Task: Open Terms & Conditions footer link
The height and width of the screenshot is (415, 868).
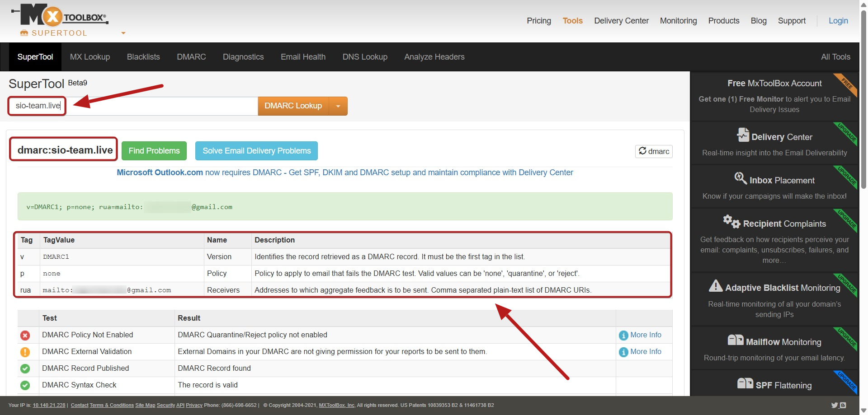Action: coord(112,406)
